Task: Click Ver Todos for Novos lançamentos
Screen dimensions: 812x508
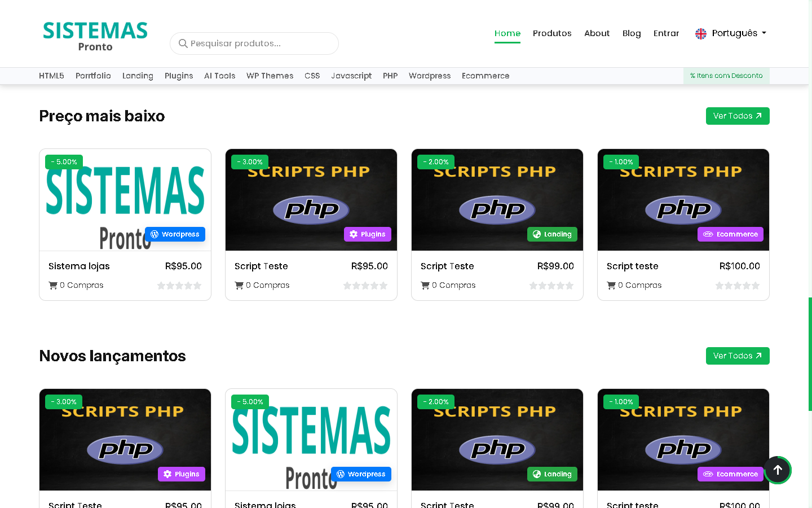Action: pyautogui.click(x=737, y=356)
